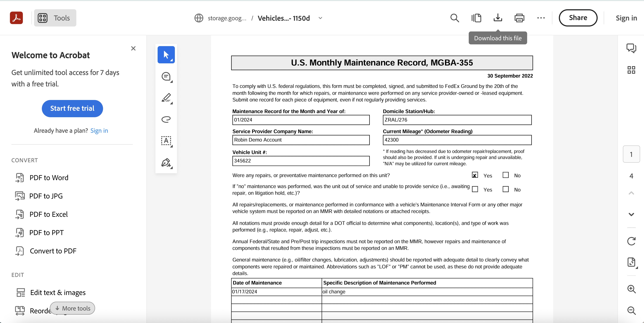Viewport: 644px width, 323px height.
Task: Check Yes for unit out of service
Action: [x=475, y=189]
